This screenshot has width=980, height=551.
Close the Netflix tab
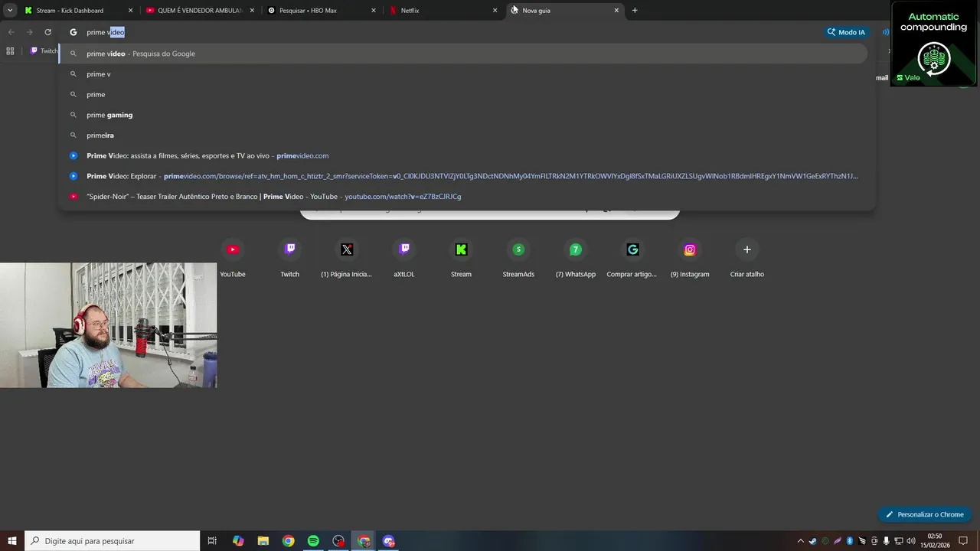click(495, 11)
